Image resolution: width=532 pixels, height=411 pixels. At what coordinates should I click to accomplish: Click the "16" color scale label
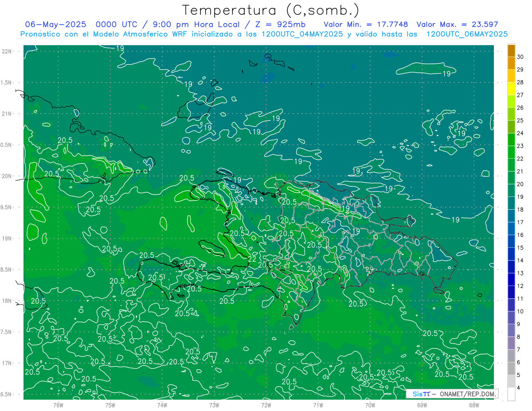point(520,235)
